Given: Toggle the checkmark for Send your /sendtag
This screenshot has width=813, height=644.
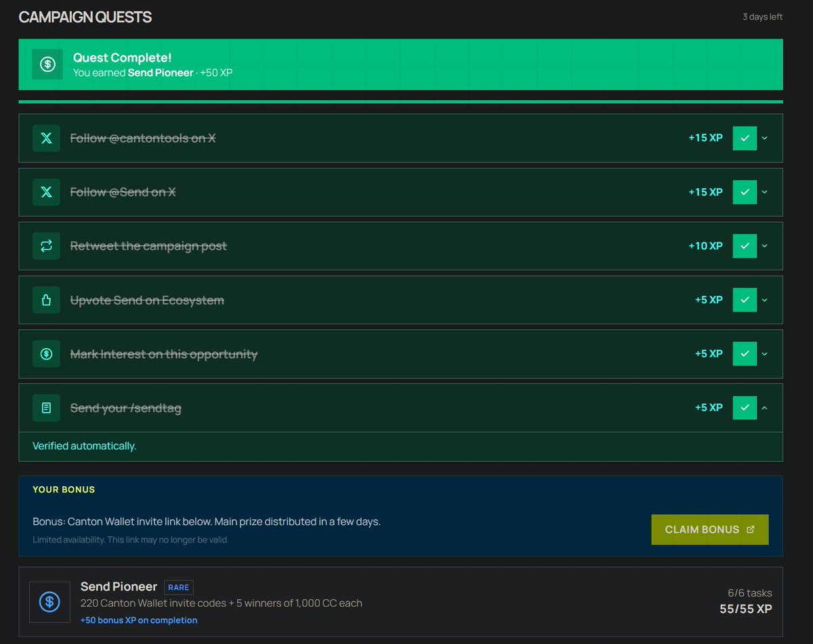Looking at the screenshot, I should click(745, 408).
